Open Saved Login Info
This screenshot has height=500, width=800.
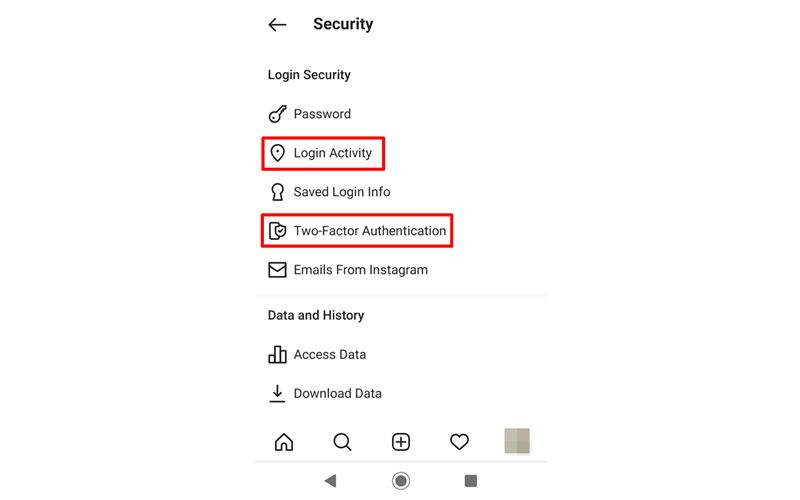pos(342,192)
